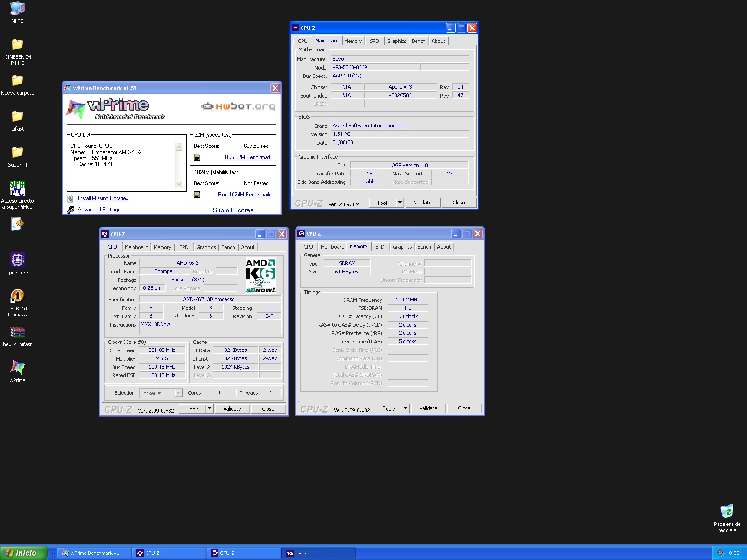
Task: Click Validate in the CPU tab window
Action: pos(232,409)
